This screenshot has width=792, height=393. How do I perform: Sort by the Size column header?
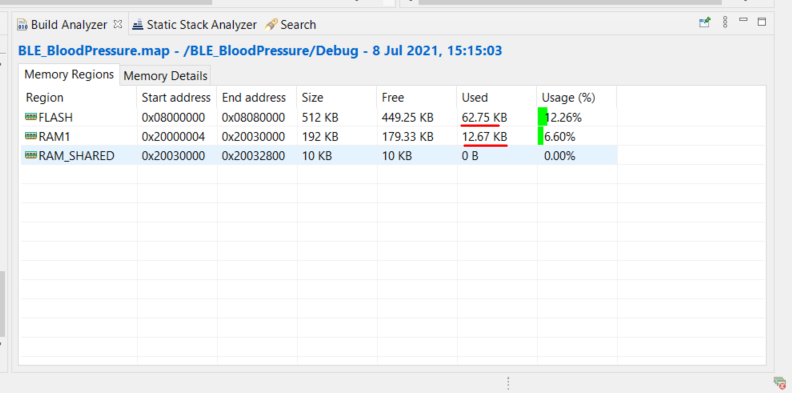[337, 97]
